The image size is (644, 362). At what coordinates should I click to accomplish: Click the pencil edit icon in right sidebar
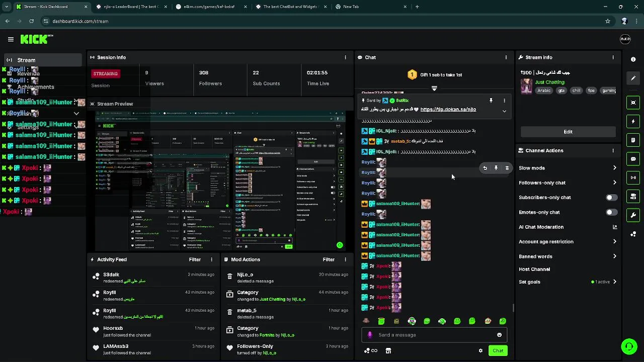[633, 78]
